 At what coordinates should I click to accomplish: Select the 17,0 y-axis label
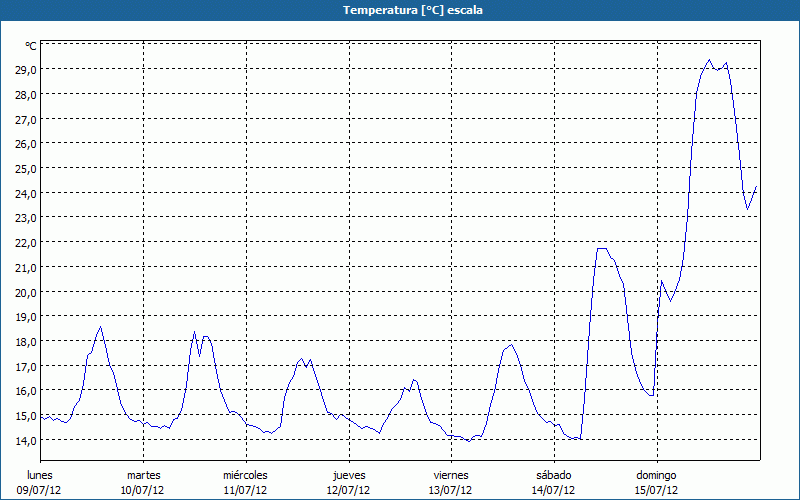click(26, 366)
